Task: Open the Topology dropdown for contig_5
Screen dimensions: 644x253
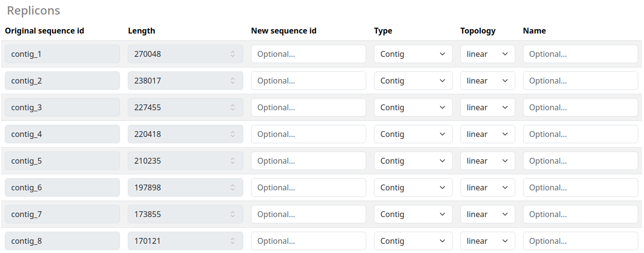Action: coord(488,161)
